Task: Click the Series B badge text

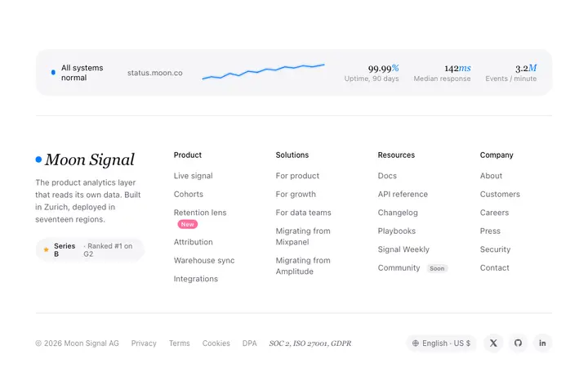Action: click(x=65, y=249)
